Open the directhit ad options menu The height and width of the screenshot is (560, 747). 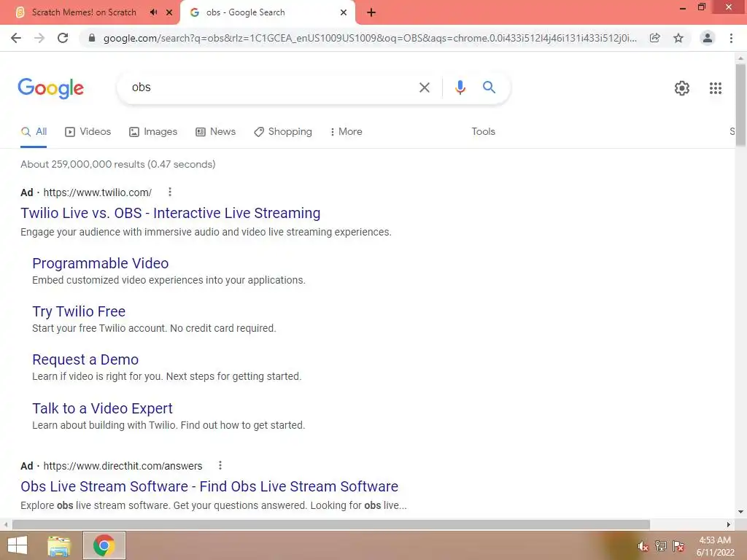[x=220, y=465]
